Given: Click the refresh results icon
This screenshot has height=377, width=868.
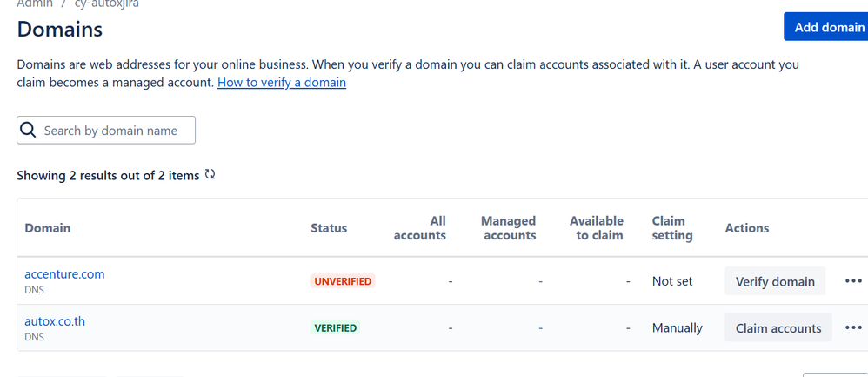Looking at the screenshot, I should click(210, 175).
